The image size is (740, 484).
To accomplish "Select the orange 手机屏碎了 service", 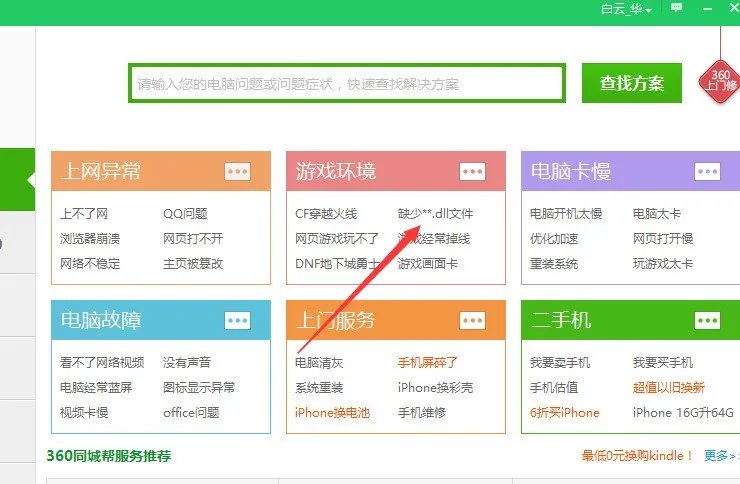I will (x=428, y=363).
